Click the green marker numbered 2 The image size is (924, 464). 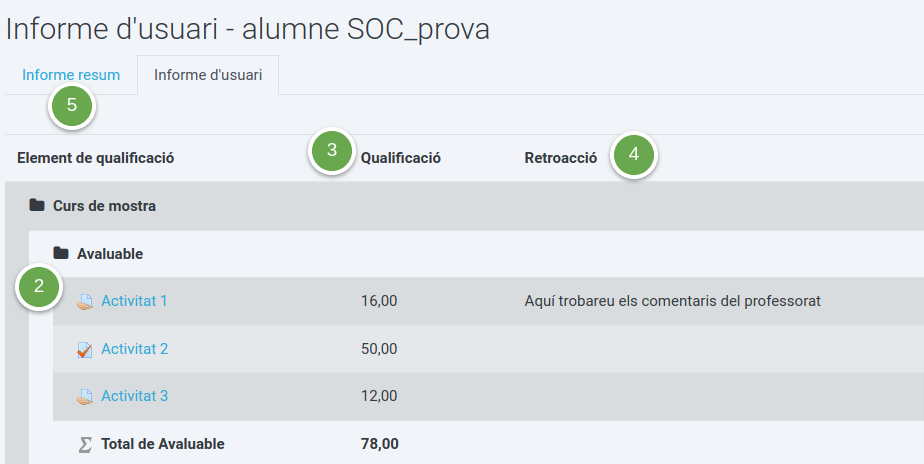point(39,287)
